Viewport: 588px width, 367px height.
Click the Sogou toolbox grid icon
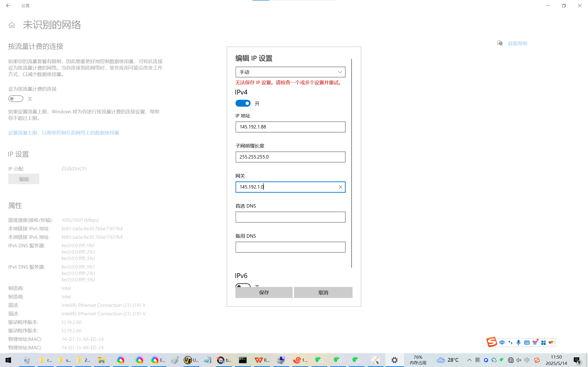pos(543,342)
